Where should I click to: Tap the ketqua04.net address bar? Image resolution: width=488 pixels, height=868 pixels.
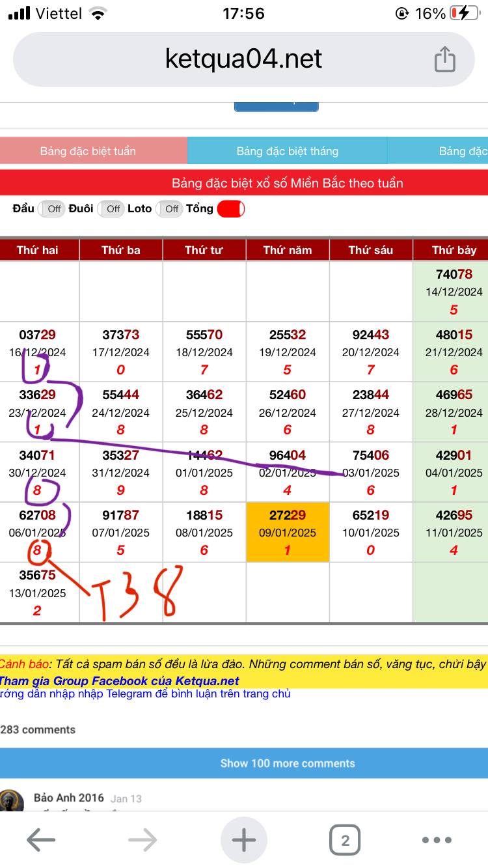coord(243,59)
